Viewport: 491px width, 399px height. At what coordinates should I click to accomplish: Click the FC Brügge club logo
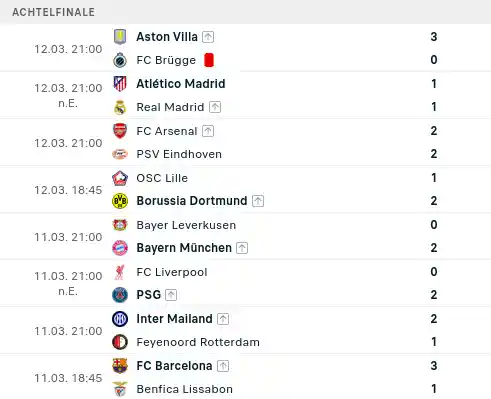coord(120,60)
